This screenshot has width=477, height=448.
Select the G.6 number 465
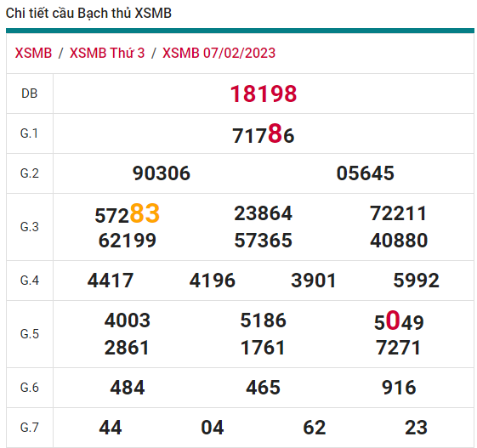point(263,388)
